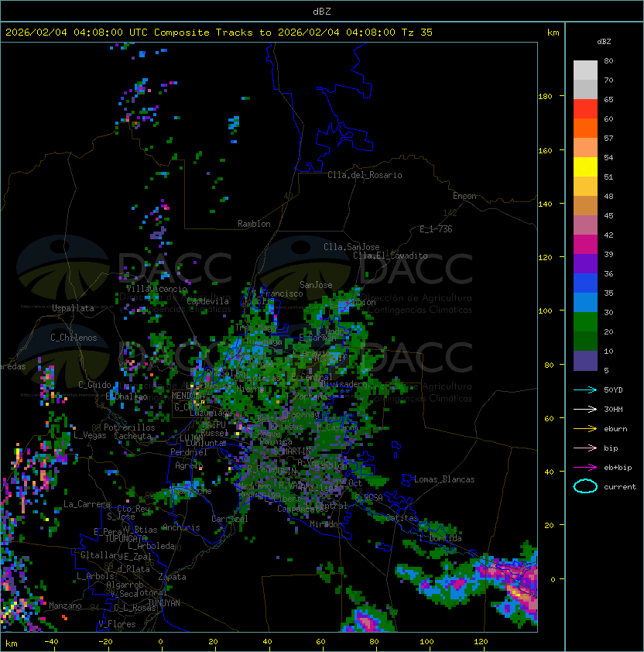Click the 'C_Chilenos' map label
This screenshot has height=652, width=644.
click(74, 338)
